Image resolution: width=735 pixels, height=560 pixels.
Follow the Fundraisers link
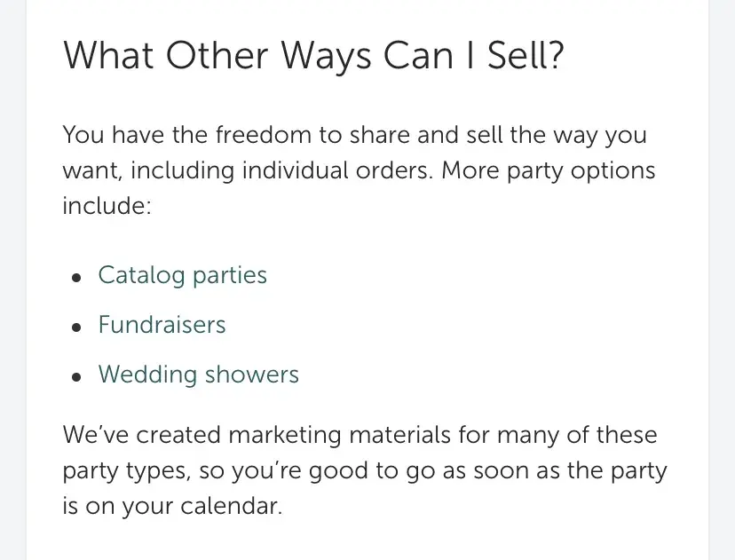(162, 325)
